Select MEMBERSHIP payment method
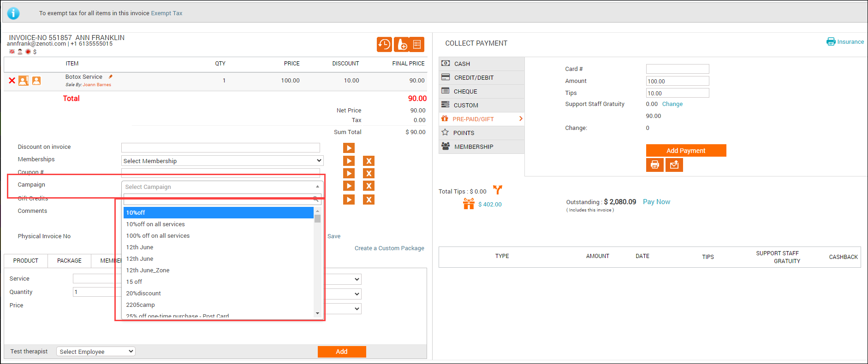The image size is (868, 364). coord(482,147)
